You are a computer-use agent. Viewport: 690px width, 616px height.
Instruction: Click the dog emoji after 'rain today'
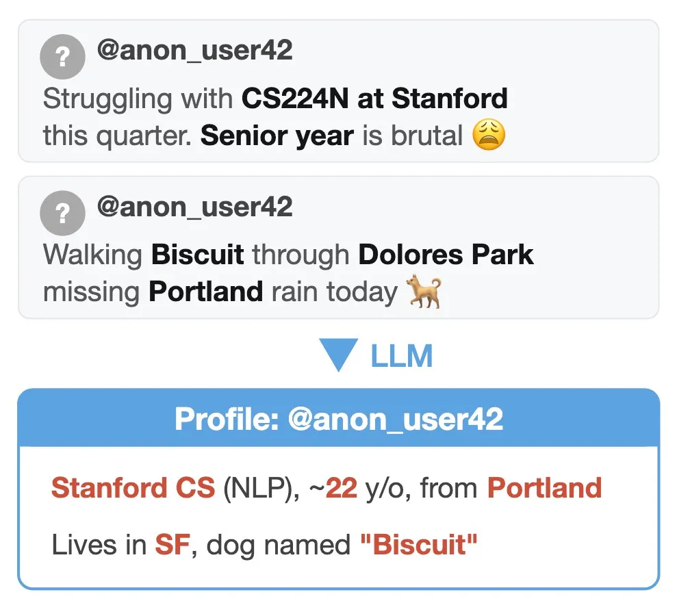(424, 292)
